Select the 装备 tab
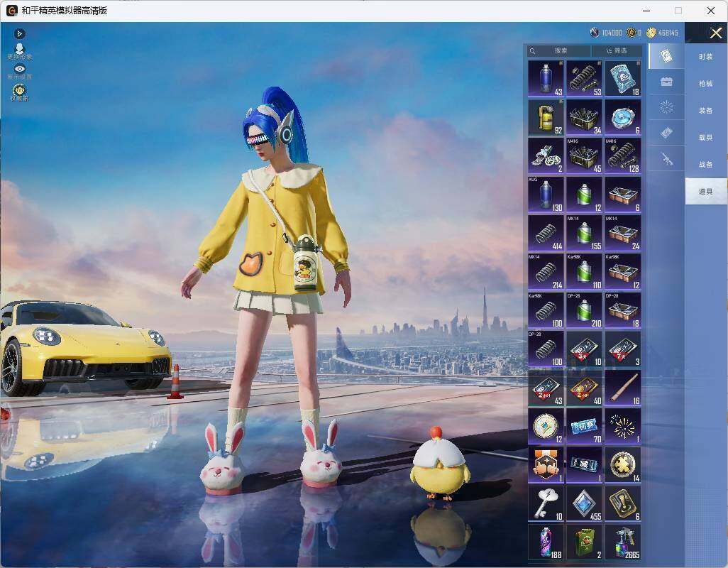 coord(706,111)
